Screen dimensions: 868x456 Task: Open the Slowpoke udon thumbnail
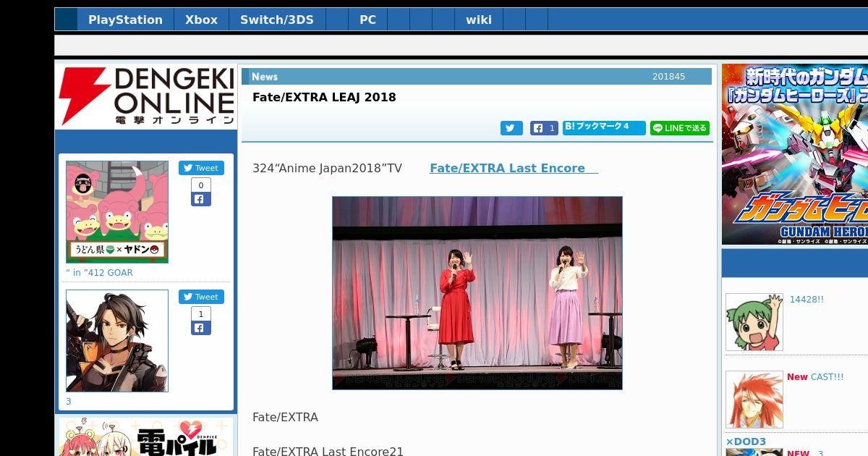point(117,212)
